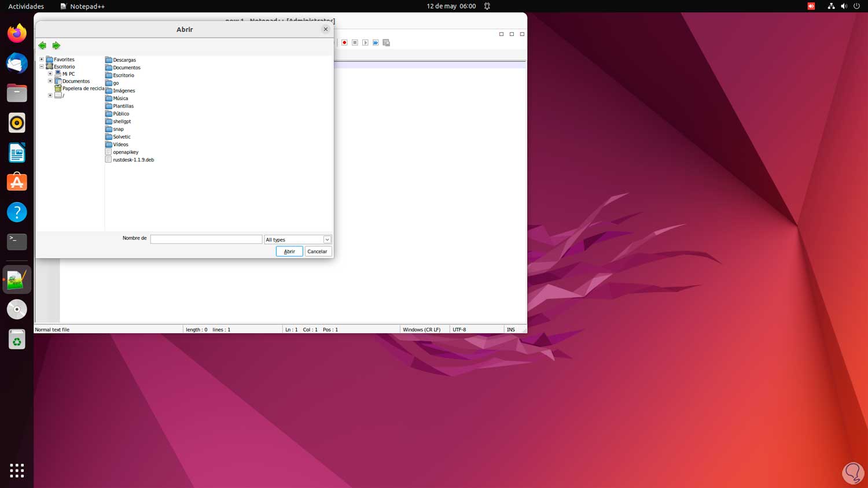Open the All types file filter dropdown

pyautogui.click(x=327, y=239)
